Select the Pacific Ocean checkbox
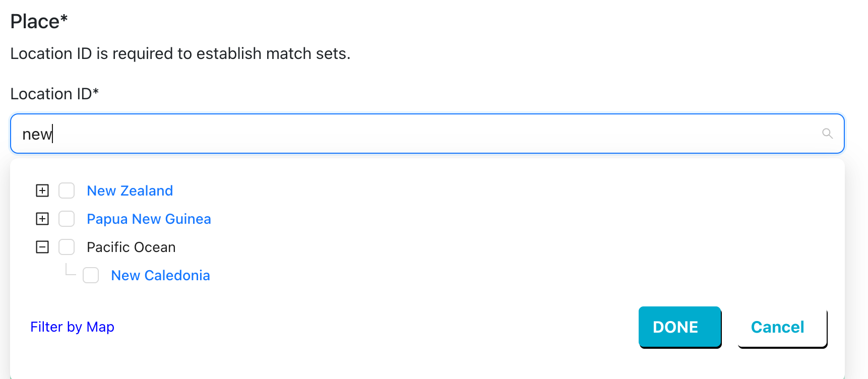This screenshot has height=379, width=868. [x=67, y=247]
